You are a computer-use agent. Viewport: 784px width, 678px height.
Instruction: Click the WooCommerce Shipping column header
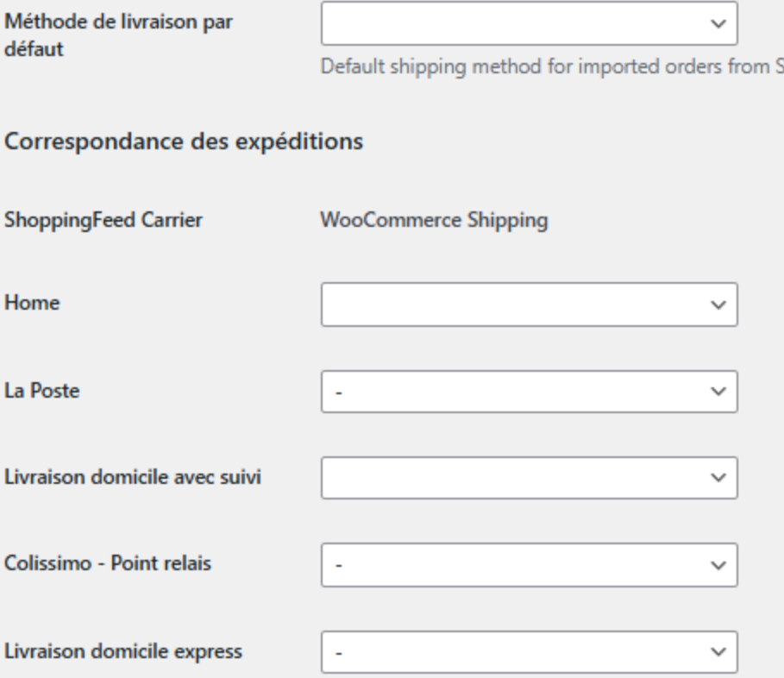(434, 221)
